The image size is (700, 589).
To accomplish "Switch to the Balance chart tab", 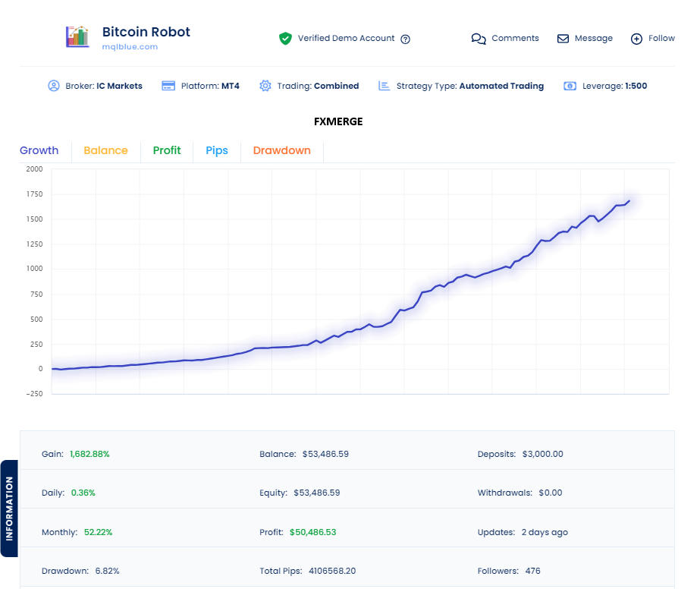I will pos(105,151).
